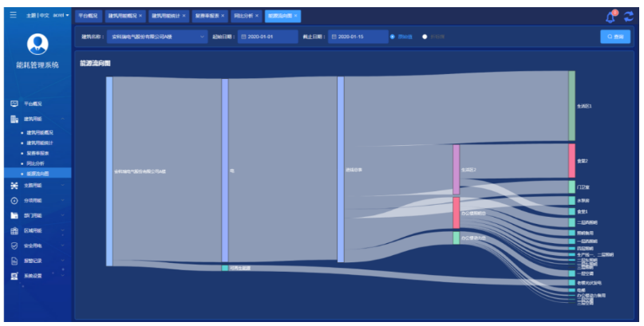Click the pink 食堂2 node in Sankey chart

(571, 160)
